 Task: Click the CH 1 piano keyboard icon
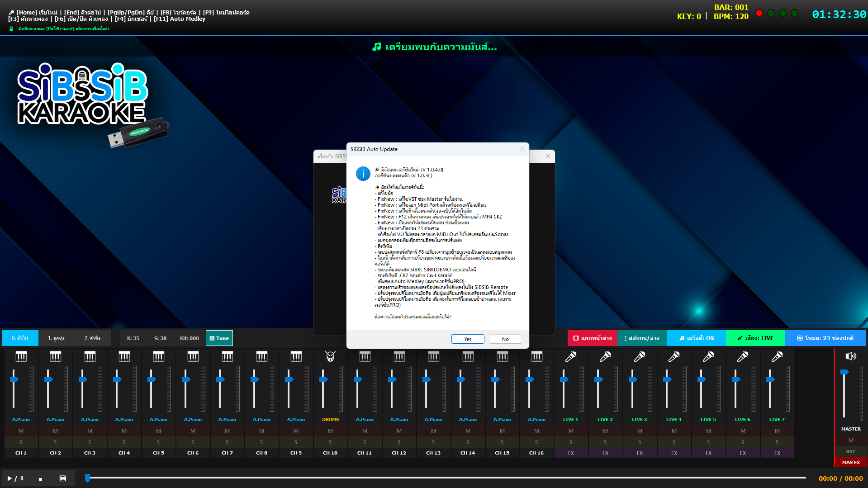[x=21, y=357]
